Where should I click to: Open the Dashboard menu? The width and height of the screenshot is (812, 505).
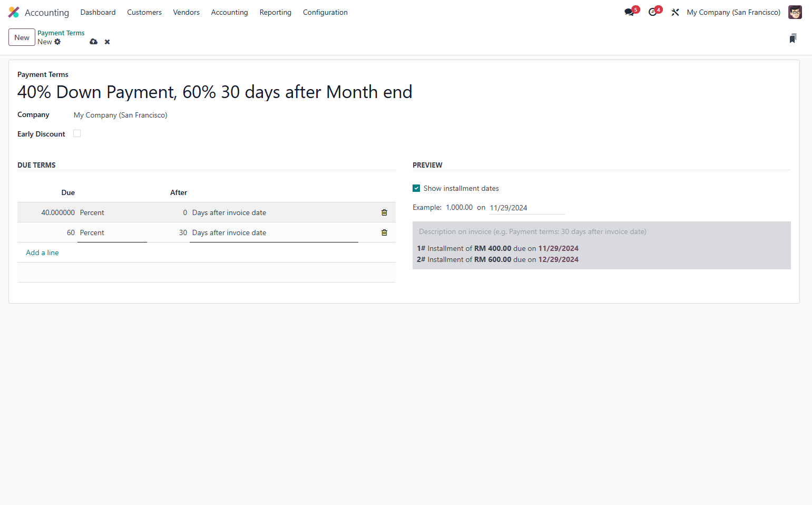(x=98, y=12)
